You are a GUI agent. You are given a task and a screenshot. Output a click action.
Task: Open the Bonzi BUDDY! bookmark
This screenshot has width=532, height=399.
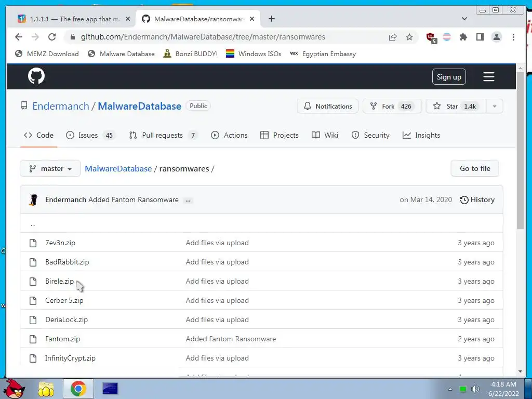click(x=190, y=54)
